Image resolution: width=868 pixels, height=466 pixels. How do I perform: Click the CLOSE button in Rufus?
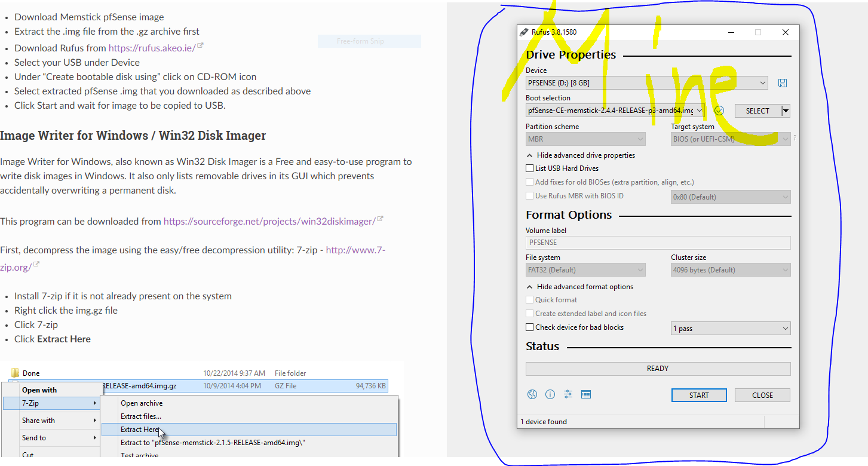(762, 395)
